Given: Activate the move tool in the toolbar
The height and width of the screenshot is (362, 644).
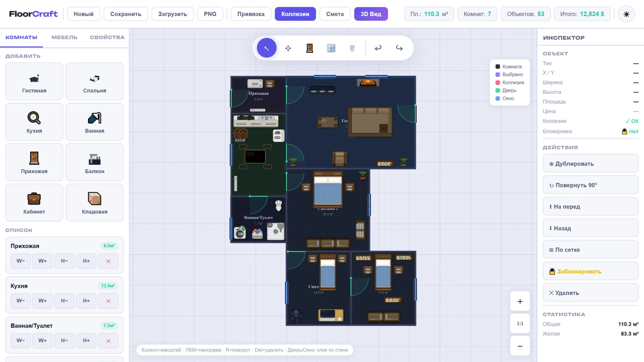Looking at the screenshot, I should point(288,48).
